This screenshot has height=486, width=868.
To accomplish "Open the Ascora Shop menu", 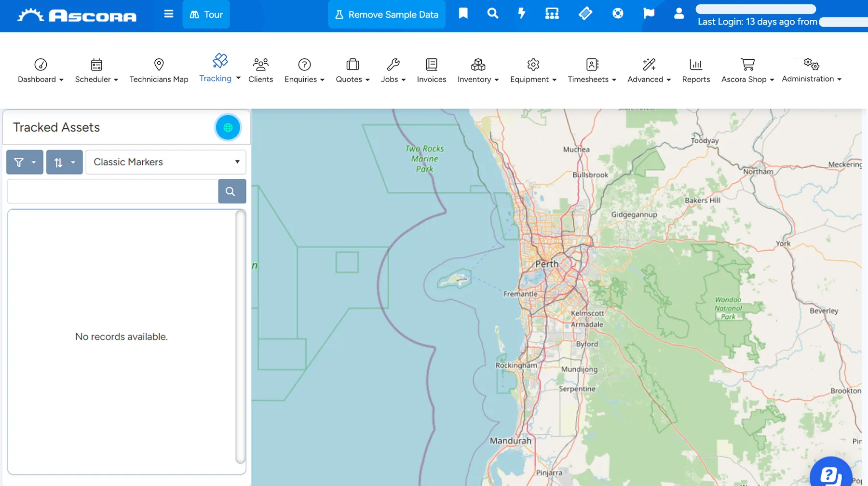I will pyautogui.click(x=747, y=71).
